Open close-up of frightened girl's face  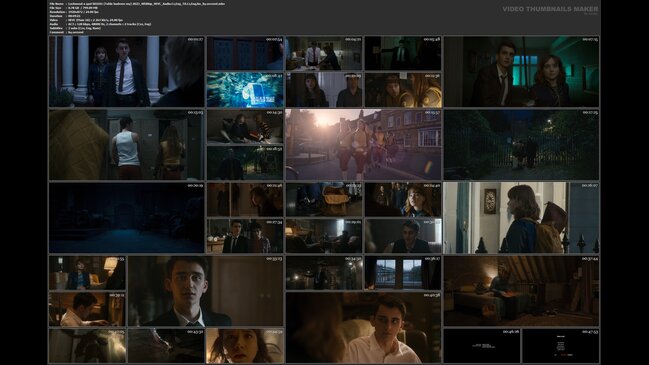(x=245, y=346)
